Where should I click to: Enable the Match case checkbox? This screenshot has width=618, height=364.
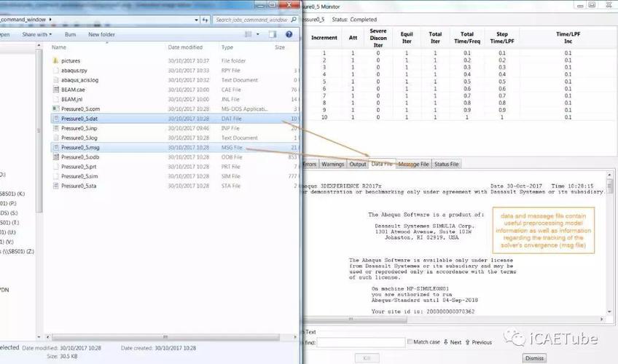411,341
